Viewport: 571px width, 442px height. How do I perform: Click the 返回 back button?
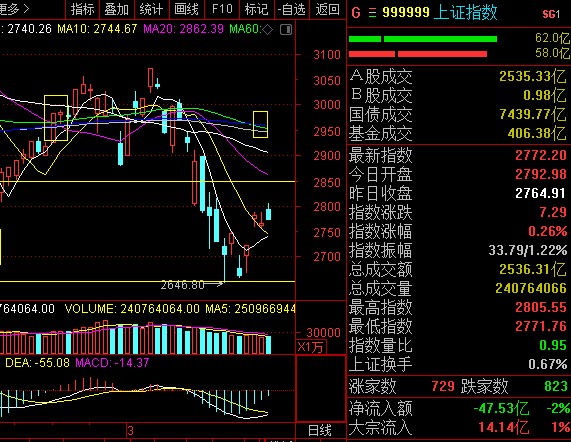coord(327,9)
